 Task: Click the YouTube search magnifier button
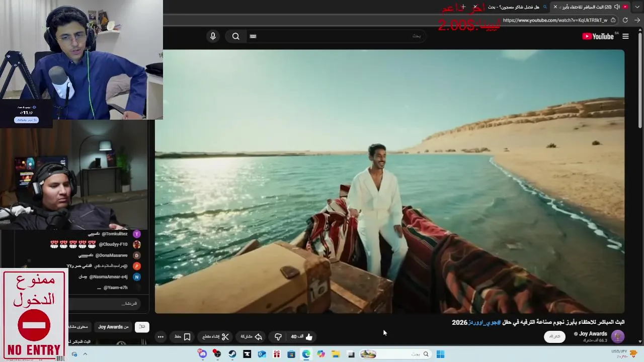[235, 36]
